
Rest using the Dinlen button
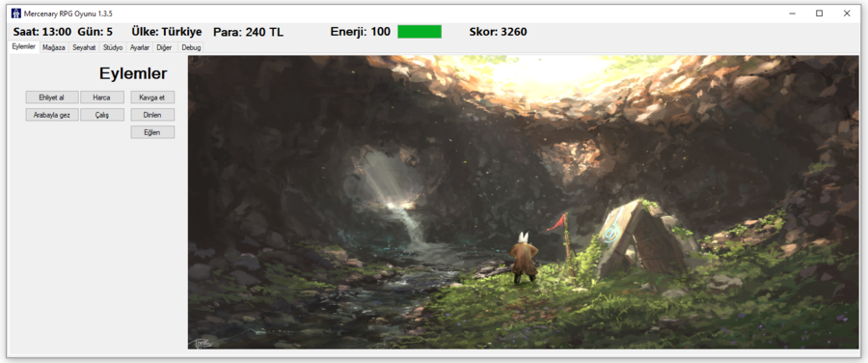152,115
